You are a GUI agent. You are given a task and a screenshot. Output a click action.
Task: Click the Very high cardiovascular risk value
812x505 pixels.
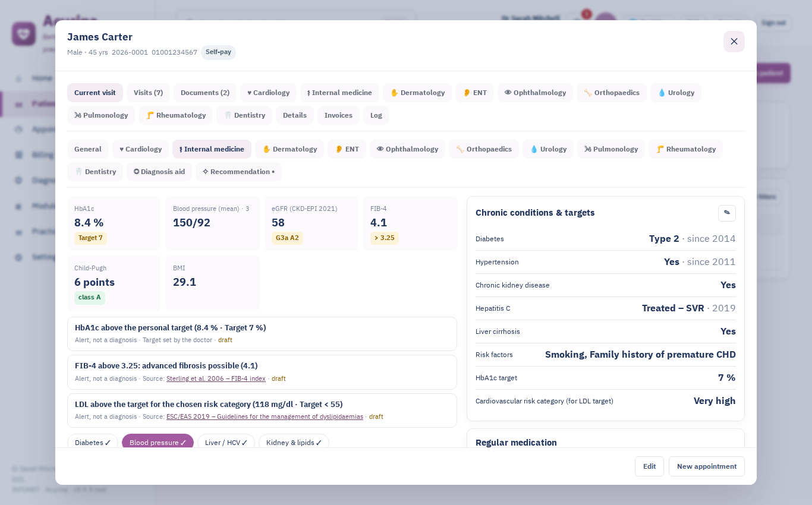(x=715, y=401)
